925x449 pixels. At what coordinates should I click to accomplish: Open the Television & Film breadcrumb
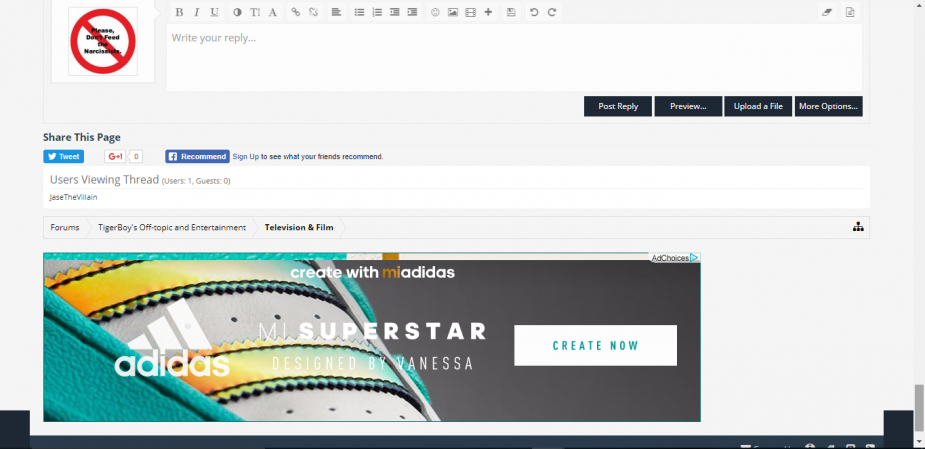tap(299, 227)
